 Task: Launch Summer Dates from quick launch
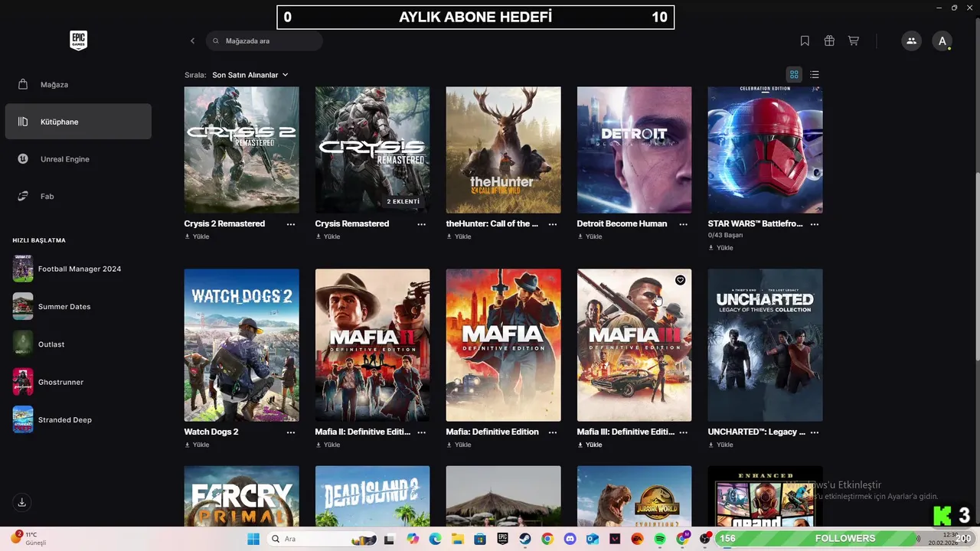52,307
